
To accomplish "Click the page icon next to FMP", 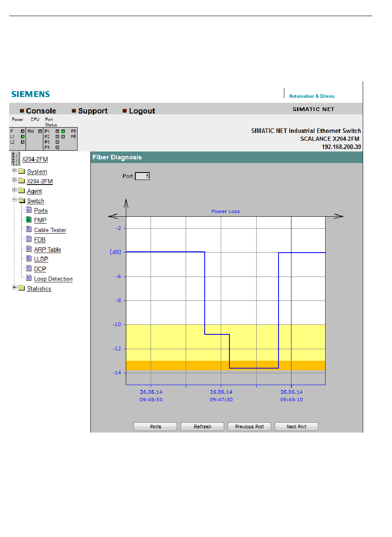I will coord(29,220).
